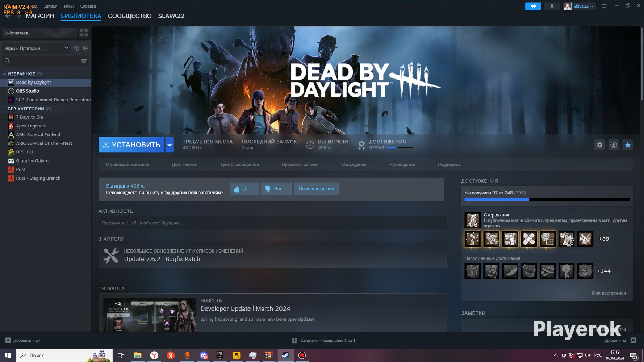Click the downloads status icon
Viewport: 644px width, 362px height.
click(x=294, y=340)
